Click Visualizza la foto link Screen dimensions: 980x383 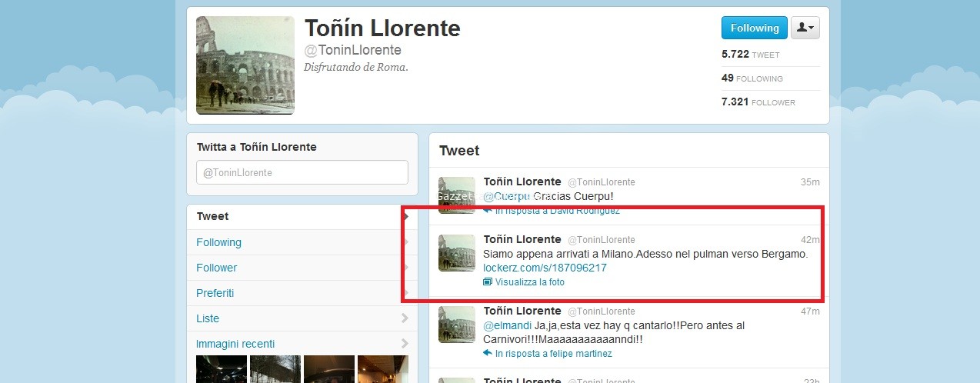(x=530, y=282)
